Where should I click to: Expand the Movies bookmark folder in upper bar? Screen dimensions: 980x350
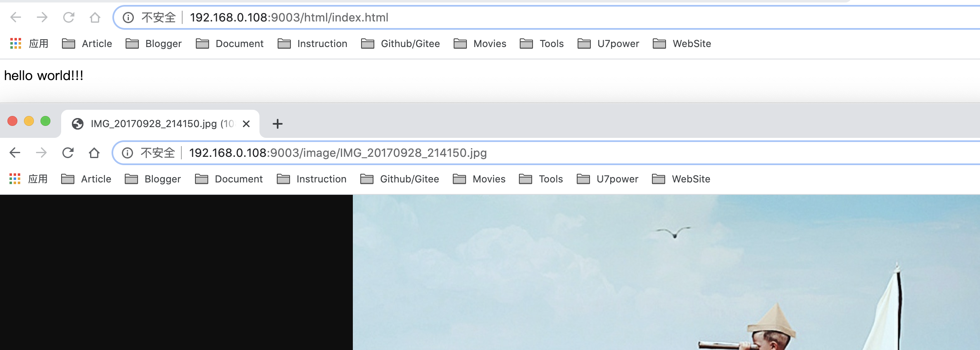click(480, 43)
